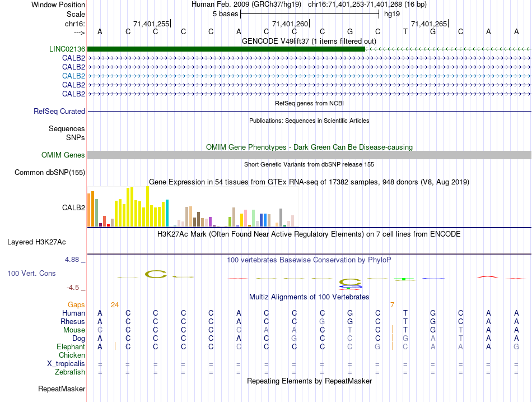Click the ---> sequence direction label

[x=79, y=33]
